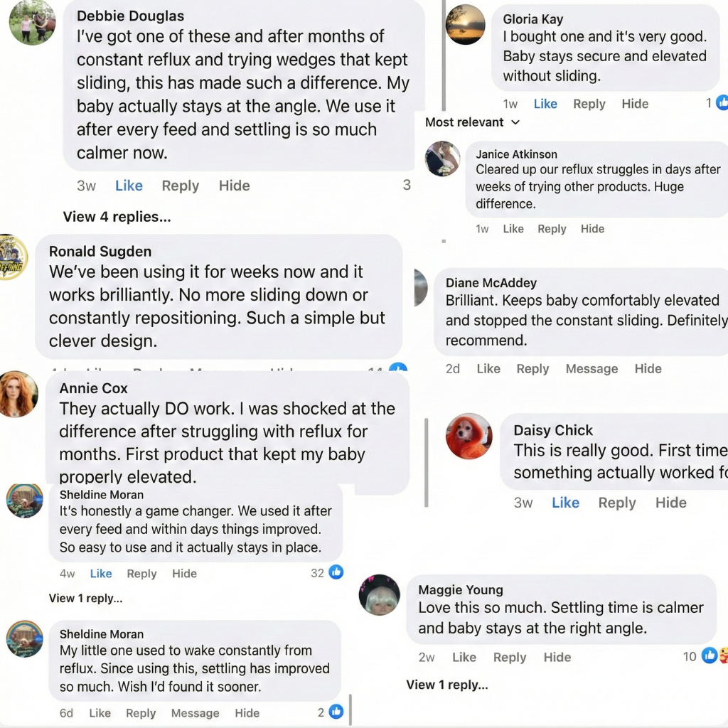
Task: Message Diane McAddey from her comment
Action: pyautogui.click(x=591, y=368)
